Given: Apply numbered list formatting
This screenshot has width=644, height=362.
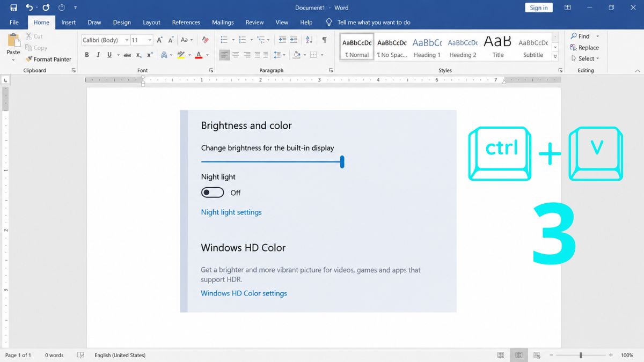Looking at the screenshot, I should coord(242,40).
